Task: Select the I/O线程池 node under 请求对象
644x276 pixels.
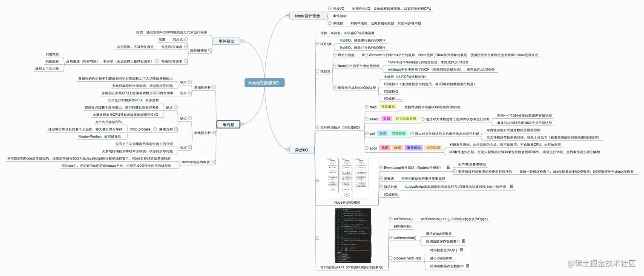Action: point(391,195)
